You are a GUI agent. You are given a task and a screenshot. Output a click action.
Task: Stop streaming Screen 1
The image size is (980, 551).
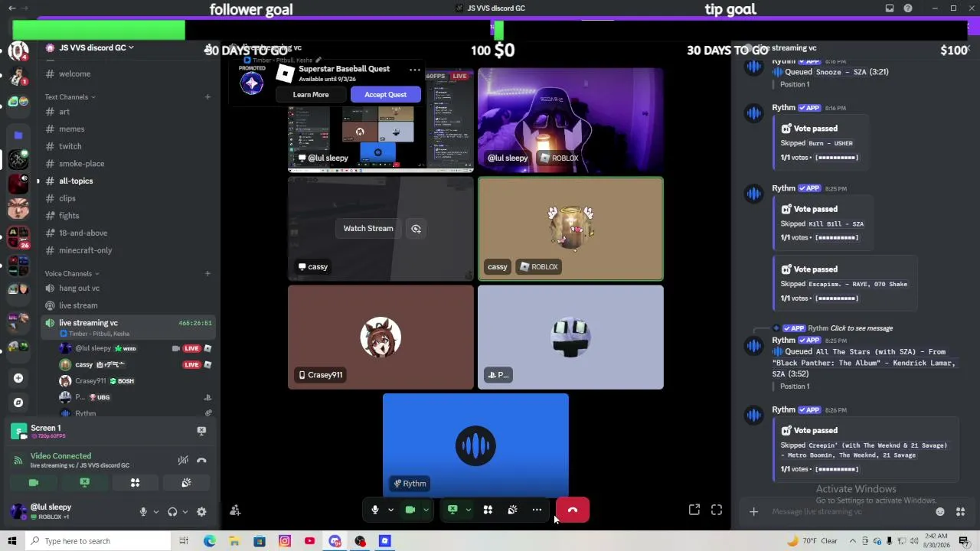click(x=201, y=431)
